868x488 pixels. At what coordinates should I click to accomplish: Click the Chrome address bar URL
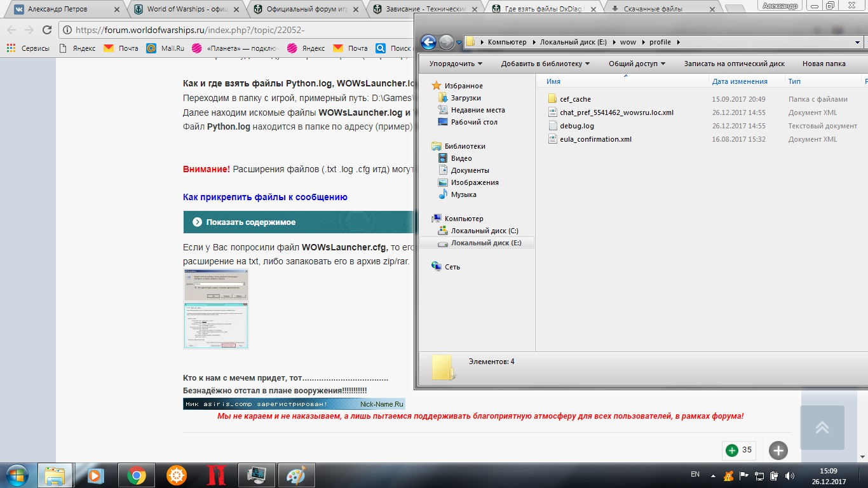190,30
